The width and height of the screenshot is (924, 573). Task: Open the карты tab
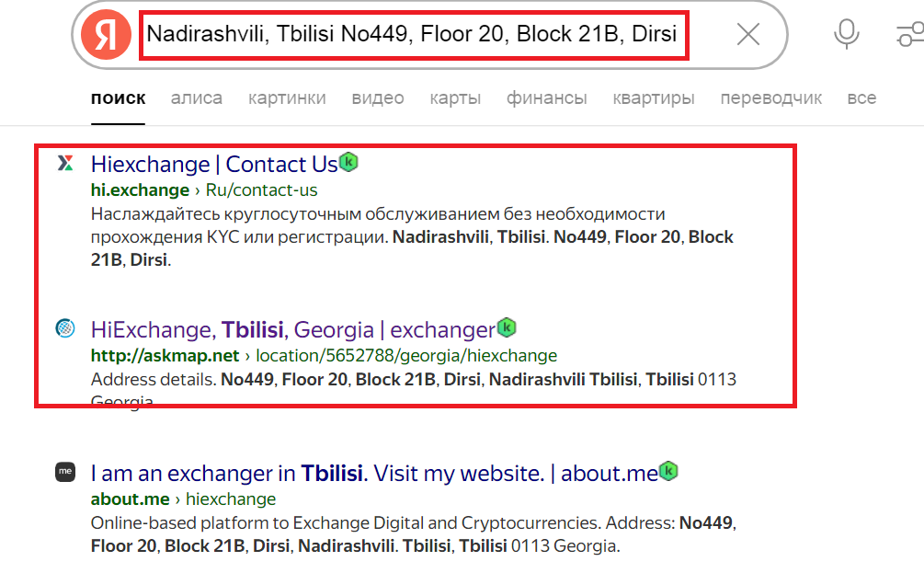click(x=455, y=97)
